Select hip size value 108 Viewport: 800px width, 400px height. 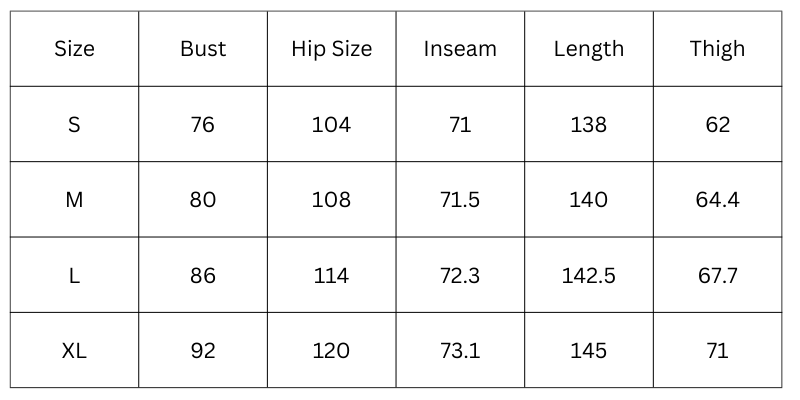click(331, 200)
